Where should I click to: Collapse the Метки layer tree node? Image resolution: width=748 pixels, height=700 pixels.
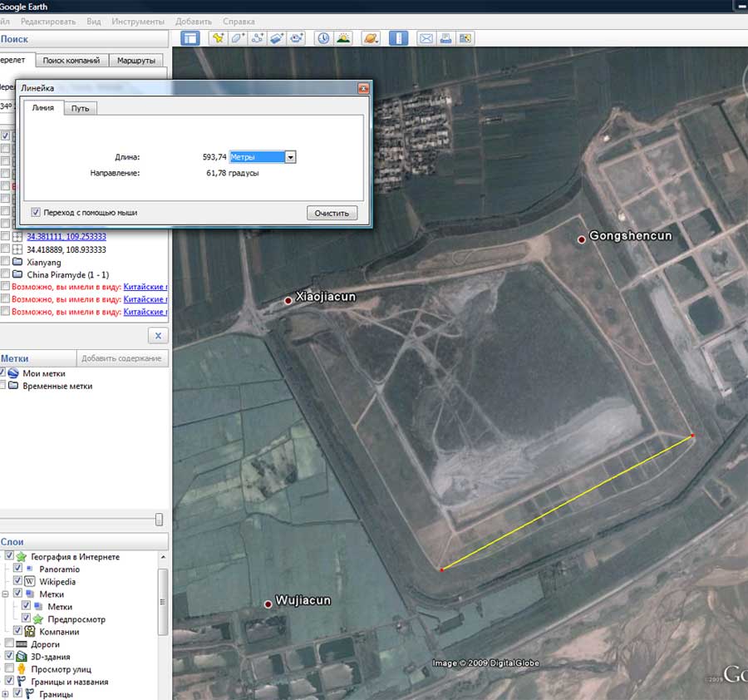pos(6,594)
